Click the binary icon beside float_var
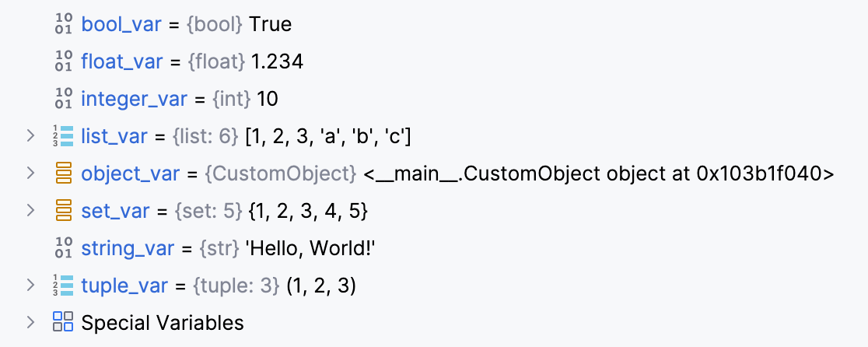The height and width of the screenshot is (347, 868). [63, 62]
